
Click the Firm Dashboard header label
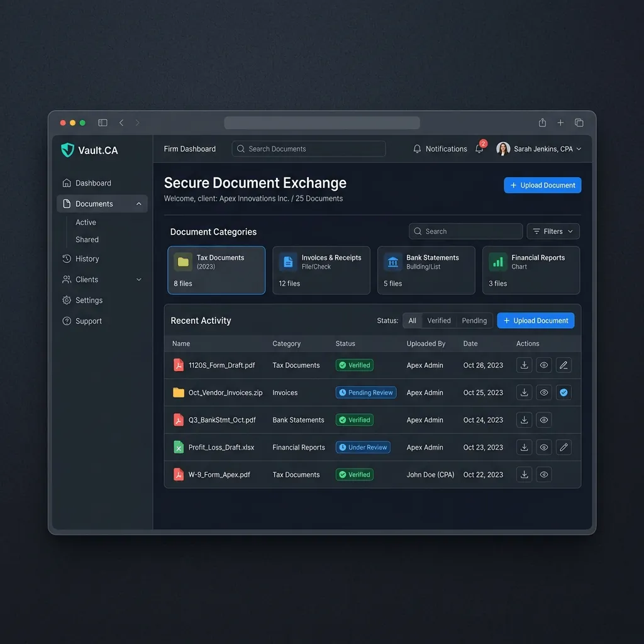coord(190,148)
